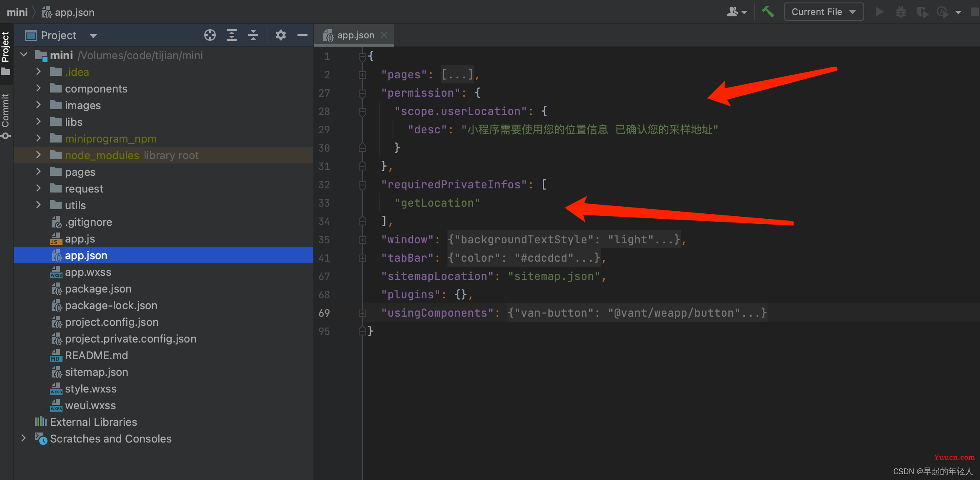Select the weui.wxss file
This screenshot has width=980, height=480.
click(x=164, y=405)
